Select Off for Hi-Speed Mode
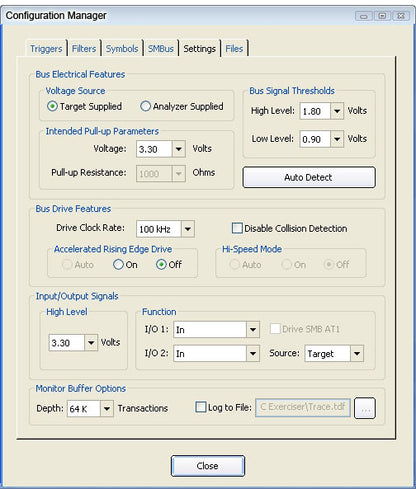Screen dimensions: 416x489 pos(329,265)
